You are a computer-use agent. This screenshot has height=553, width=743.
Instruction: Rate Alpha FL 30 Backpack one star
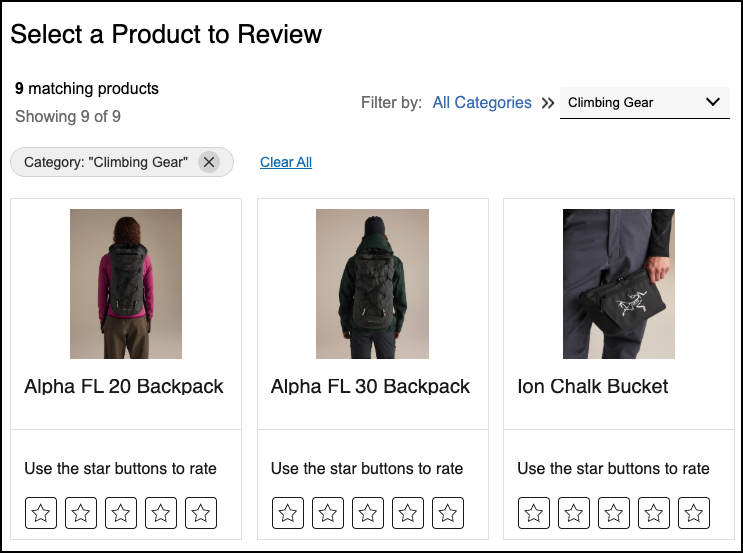[x=288, y=513]
